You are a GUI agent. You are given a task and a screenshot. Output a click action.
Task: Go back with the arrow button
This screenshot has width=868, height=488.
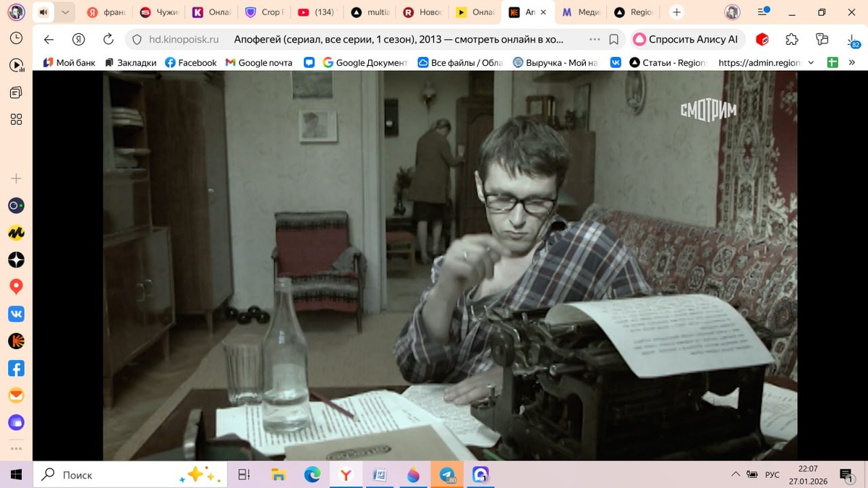tap(48, 40)
